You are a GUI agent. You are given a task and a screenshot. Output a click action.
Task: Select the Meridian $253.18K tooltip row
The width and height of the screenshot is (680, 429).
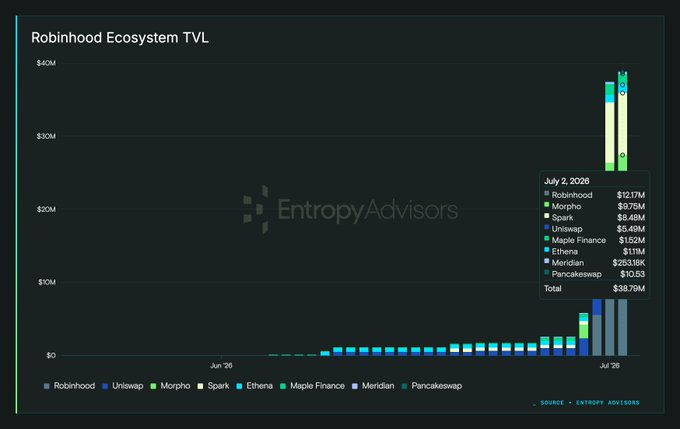594,262
